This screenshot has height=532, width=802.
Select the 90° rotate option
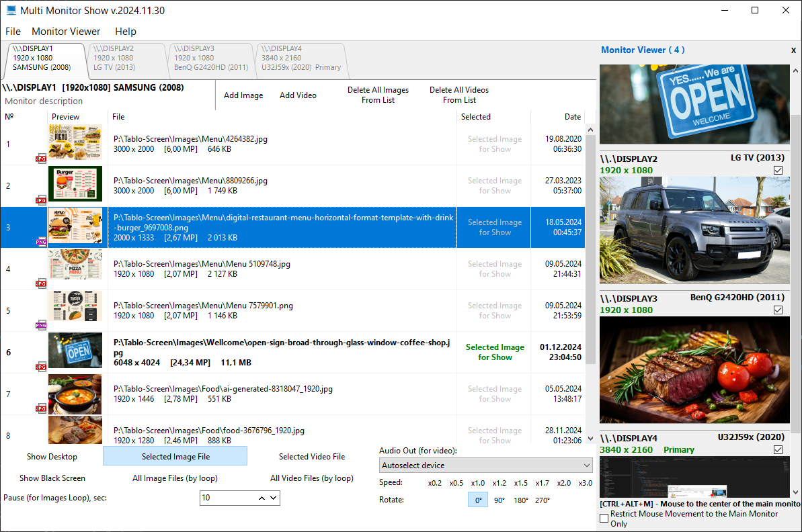click(x=499, y=500)
